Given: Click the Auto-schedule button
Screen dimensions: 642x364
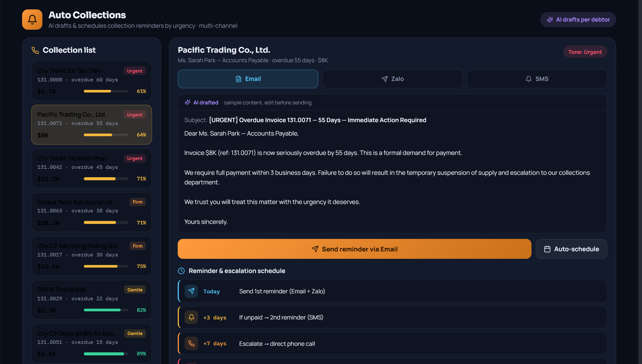Looking at the screenshot, I should (572, 249).
